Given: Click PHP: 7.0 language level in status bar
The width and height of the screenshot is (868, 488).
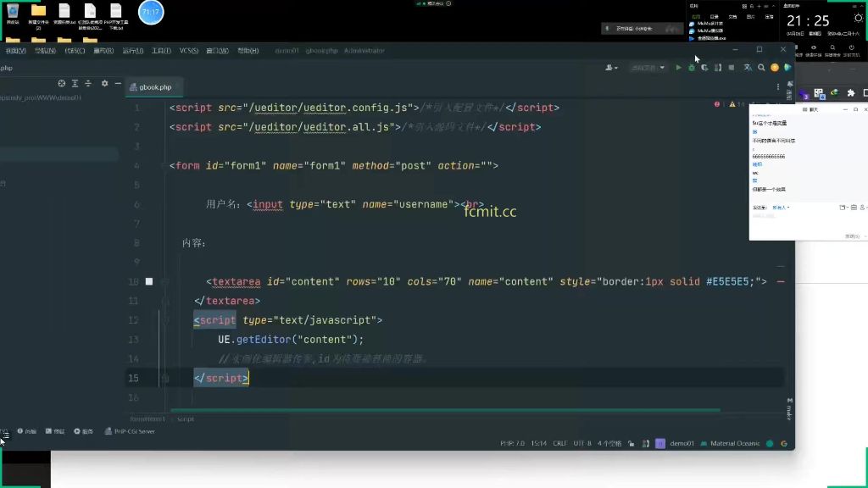Looking at the screenshot, I should coord(512,443).
